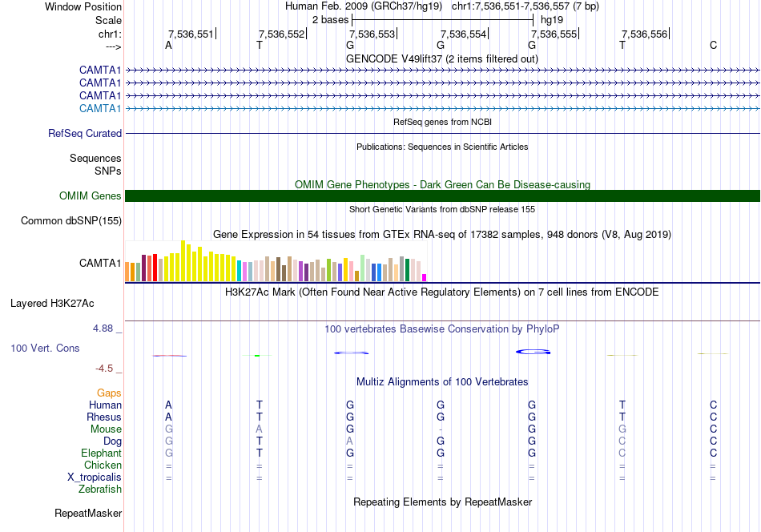Click the GENCODE V49lift37 track title

[441, 58]
